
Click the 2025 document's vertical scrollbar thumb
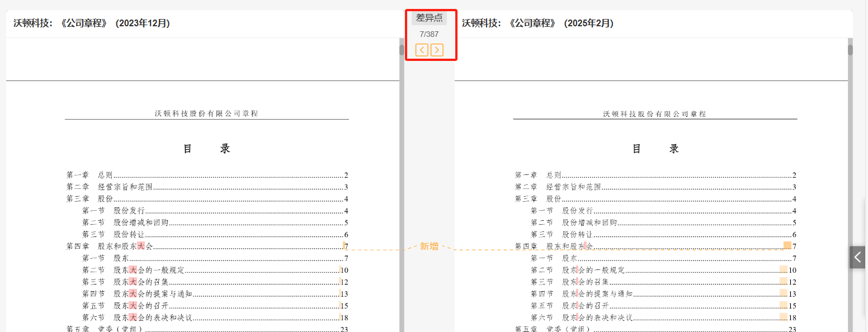pyautogui.click(x=850, y=50)
